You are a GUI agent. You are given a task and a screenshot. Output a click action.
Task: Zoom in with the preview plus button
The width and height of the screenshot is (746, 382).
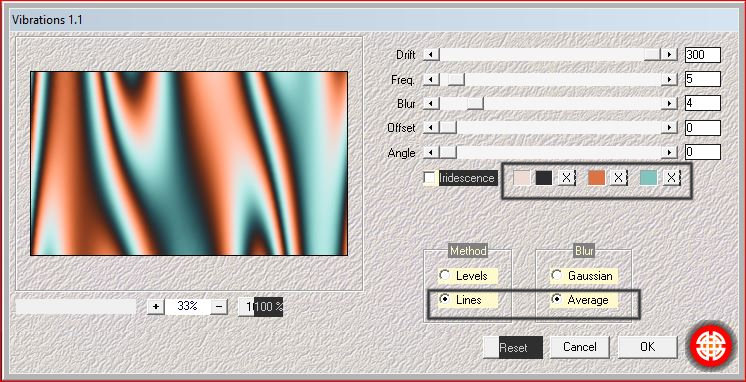(156, 307)
